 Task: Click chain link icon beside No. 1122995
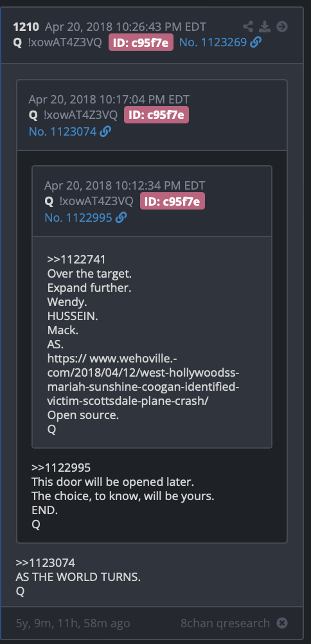pyautogui.click(x=121, y=218)
